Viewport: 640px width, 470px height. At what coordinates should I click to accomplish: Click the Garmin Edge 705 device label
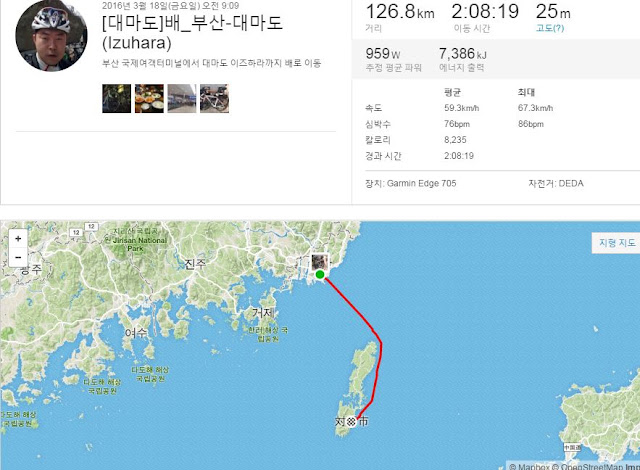(x=421, y=184)
